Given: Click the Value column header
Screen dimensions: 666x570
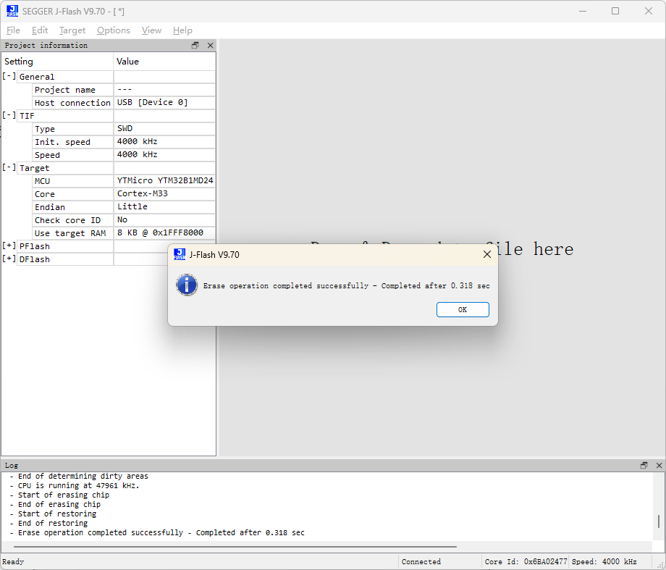Looking at the screenshot, I should click(x=164, y=62).
